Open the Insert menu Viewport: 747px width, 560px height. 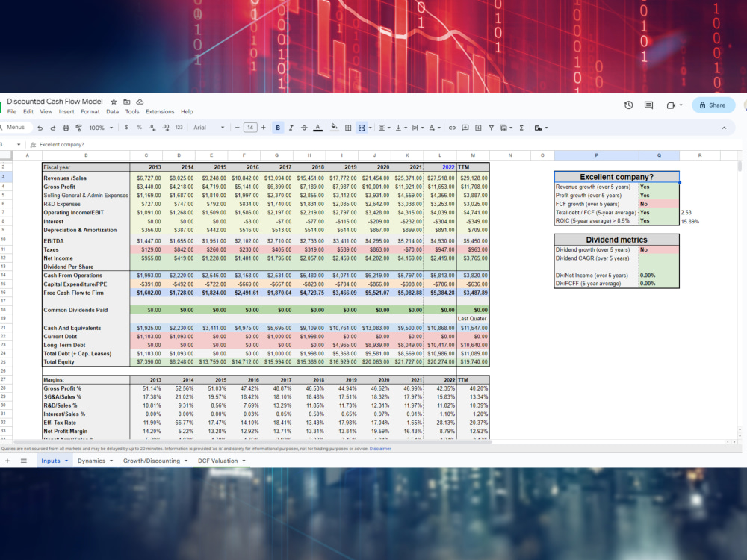66,111
